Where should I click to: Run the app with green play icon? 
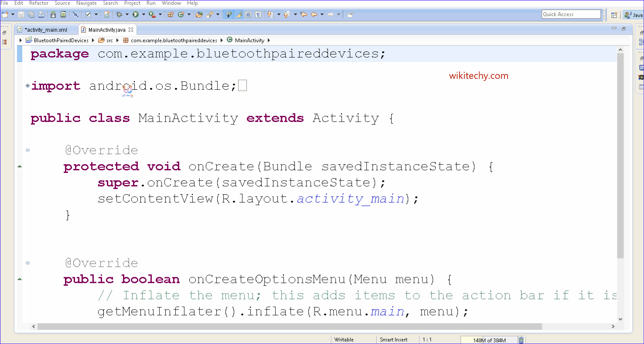[x=136, y=14]
